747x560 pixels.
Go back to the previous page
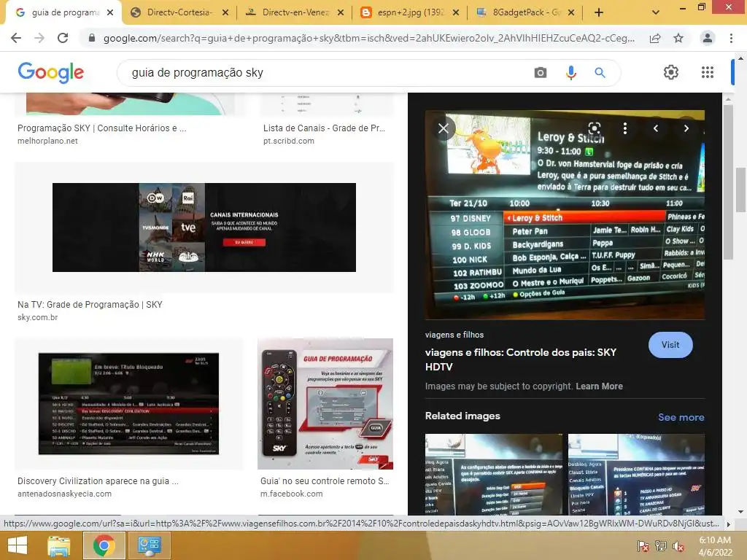(x=16, y=38)
